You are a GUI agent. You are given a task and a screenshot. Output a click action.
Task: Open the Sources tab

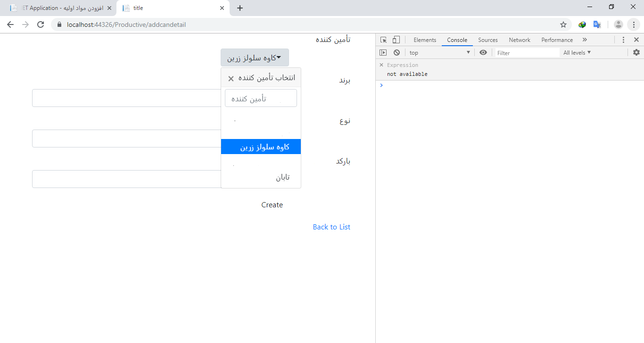488,40
